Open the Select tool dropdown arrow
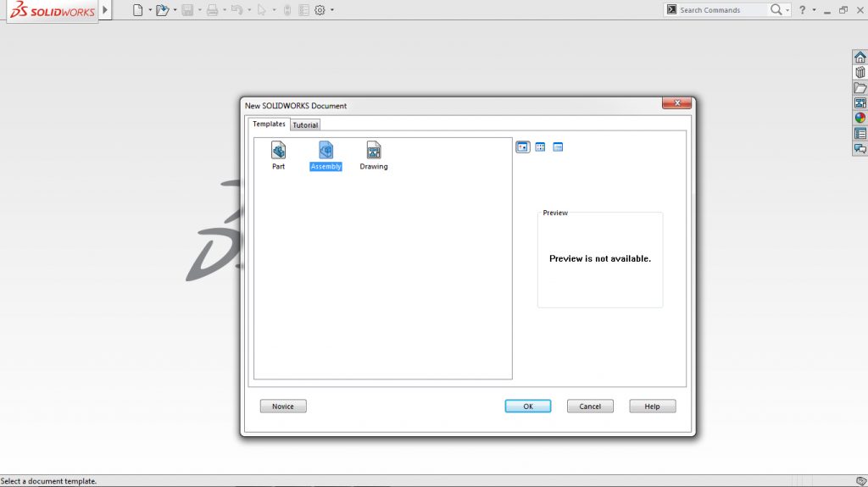868x487 pixels. 274,10
